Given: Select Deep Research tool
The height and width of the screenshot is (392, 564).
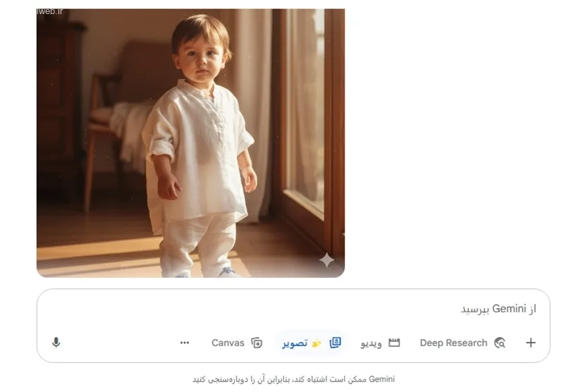Looking at the screenshot, I should coord(462,343).
